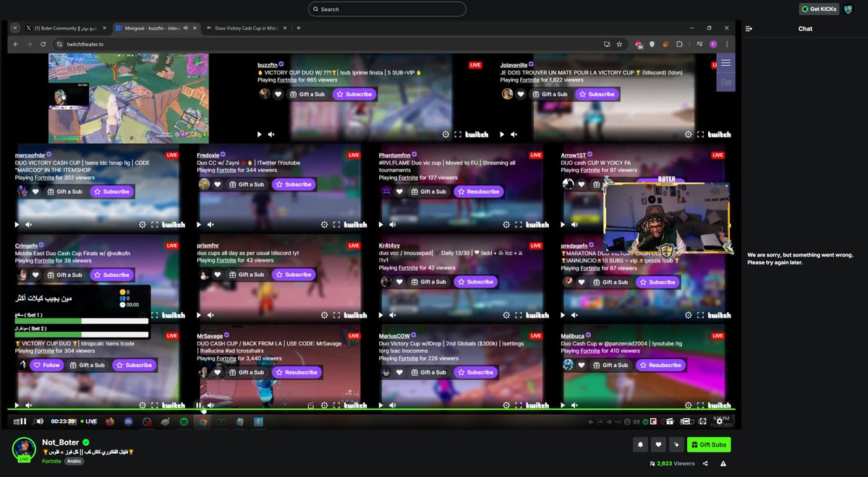Click the notification bell for Not_Boter
The height and width of the screenshot is (477, 868).
[x=640, y=445]
